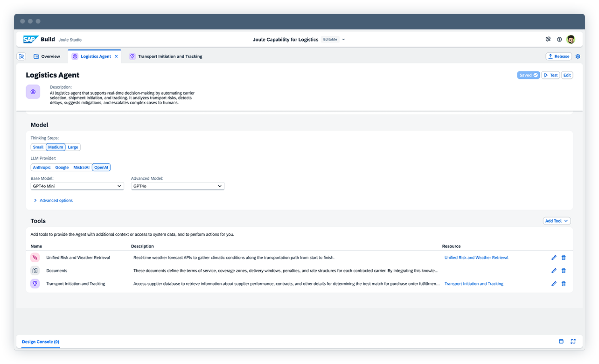Screen dimensions: 599x364
Task: Set Thinking Steps to Large
Action: point(73,147)
